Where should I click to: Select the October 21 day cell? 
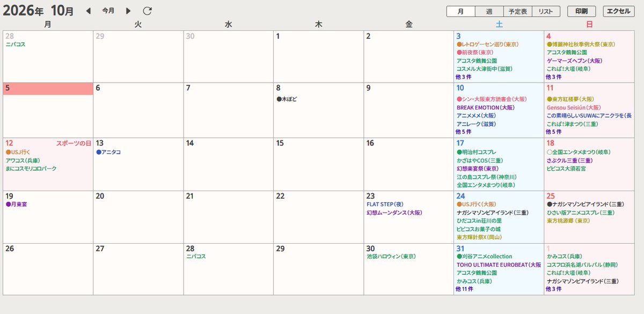[x=228, y=216]
